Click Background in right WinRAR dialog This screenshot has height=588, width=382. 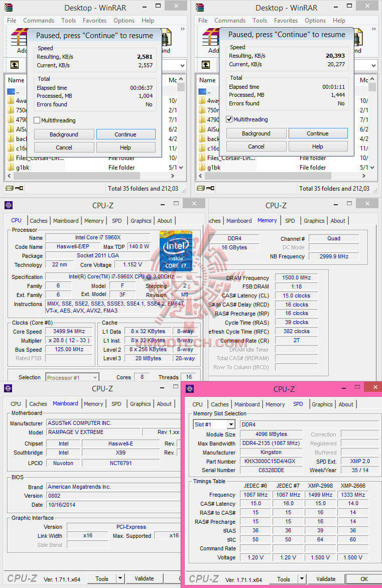[x=257, y=133]
